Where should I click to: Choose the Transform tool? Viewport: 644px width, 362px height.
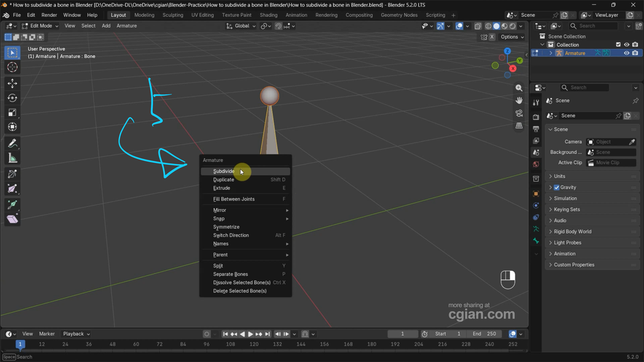tap(13, 127)
